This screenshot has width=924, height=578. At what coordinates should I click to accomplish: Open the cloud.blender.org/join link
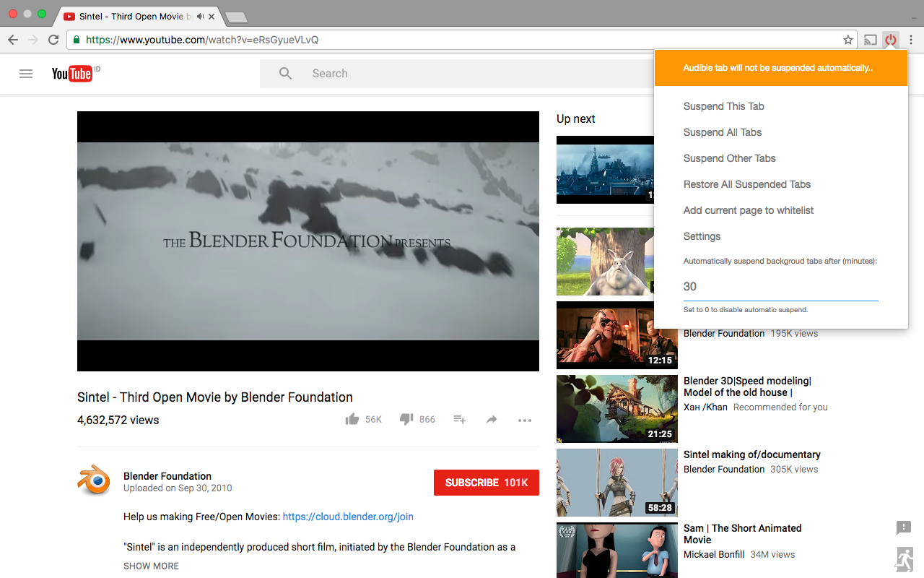point(348,517)
